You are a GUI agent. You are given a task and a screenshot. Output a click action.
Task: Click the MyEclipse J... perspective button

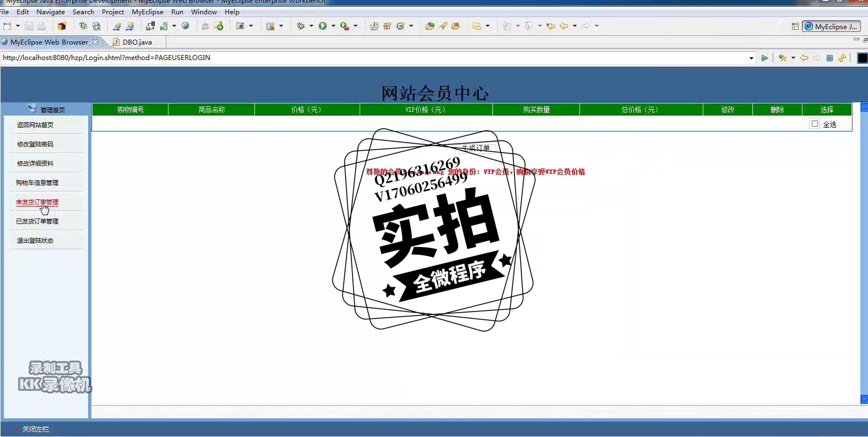click(x=831, y=26)
